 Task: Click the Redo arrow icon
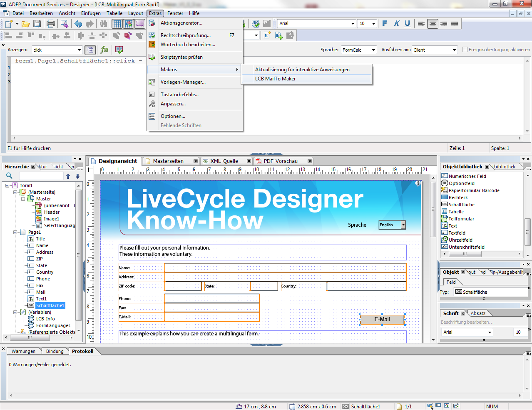89,24
